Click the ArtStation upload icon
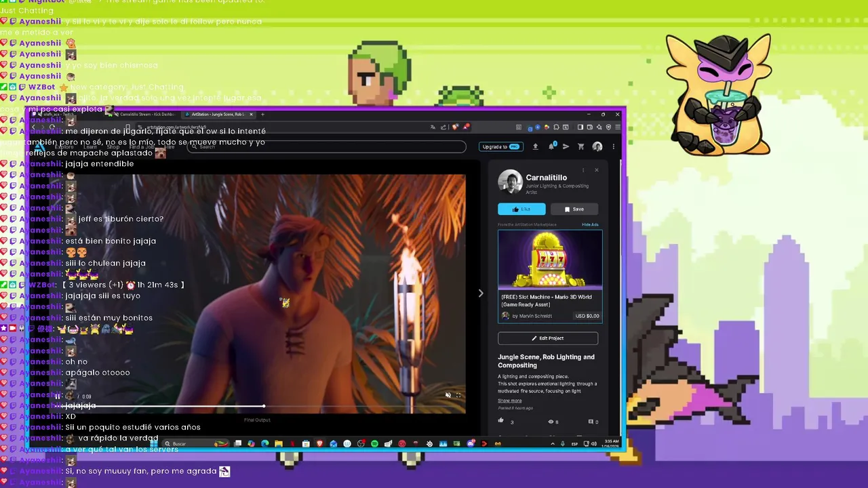Screen dimensions: 868x488 click(536, 146)
